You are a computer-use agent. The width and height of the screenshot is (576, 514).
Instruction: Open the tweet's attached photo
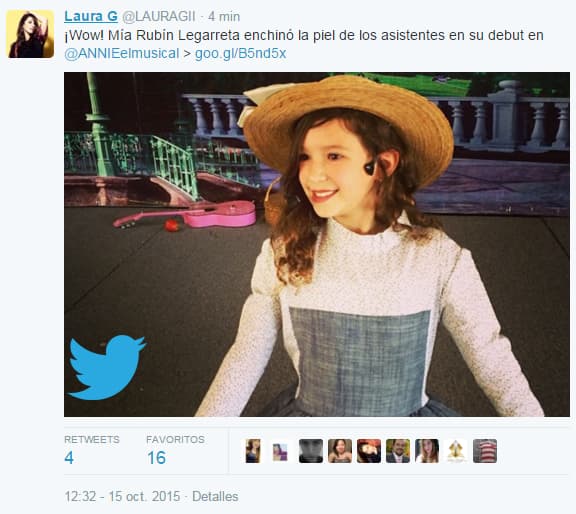click(317, 244)
